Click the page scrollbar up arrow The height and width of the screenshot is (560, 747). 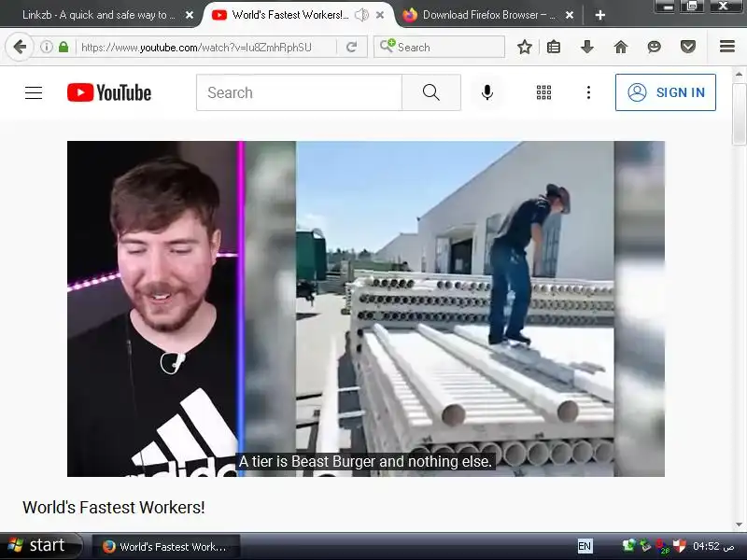point(739,75)
